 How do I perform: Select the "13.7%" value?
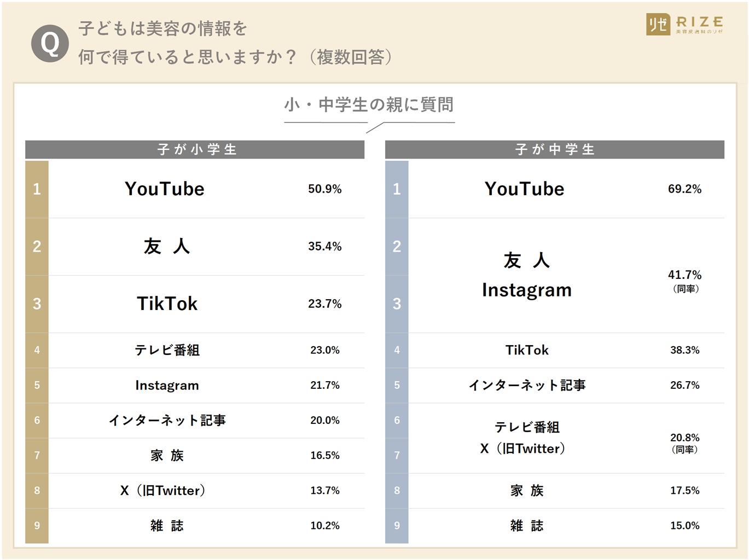[x=325, y=491]
